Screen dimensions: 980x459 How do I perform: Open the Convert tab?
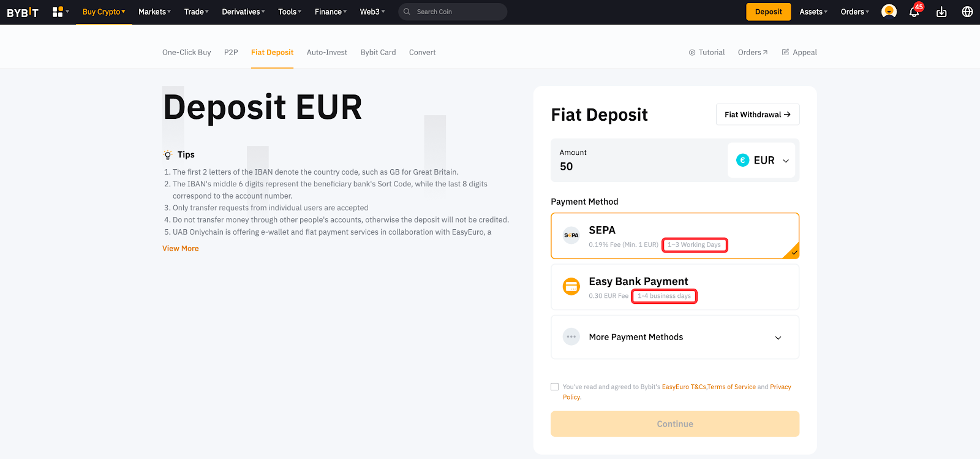tap(422, 53)
